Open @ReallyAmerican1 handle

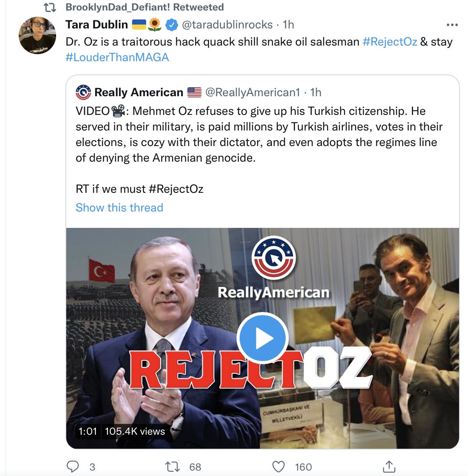click(253, 92)
